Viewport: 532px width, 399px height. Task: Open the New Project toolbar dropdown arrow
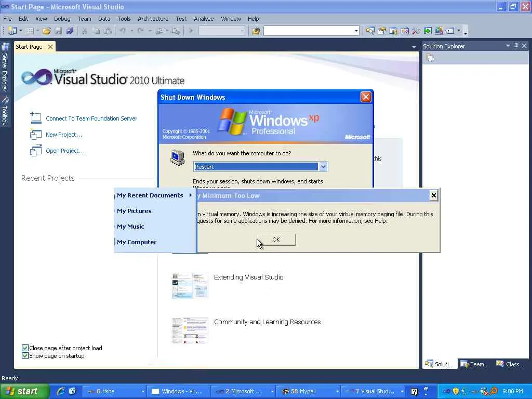(21, 31)
